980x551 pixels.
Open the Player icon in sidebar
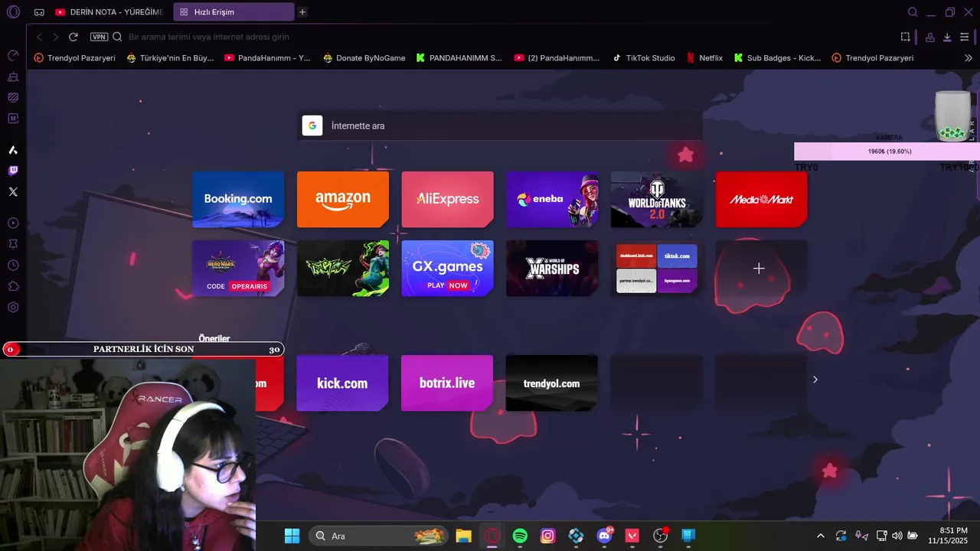point(13,223)
